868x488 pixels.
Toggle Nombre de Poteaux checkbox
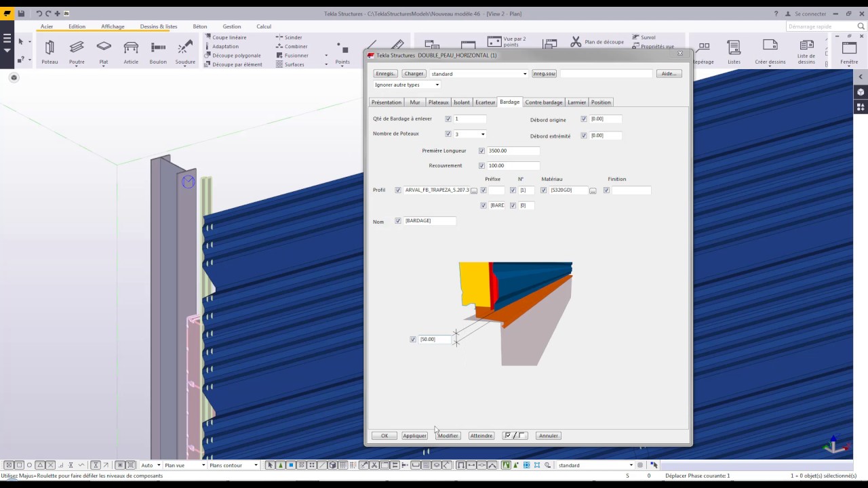coord(448,134)
